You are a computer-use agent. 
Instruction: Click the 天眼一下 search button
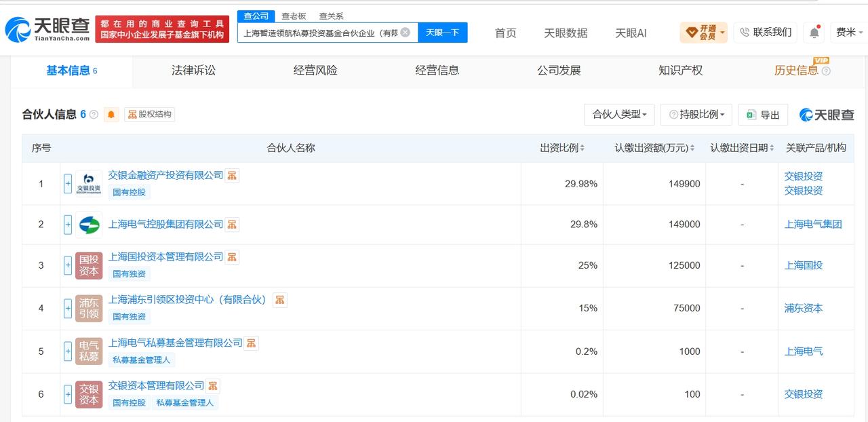443,32
